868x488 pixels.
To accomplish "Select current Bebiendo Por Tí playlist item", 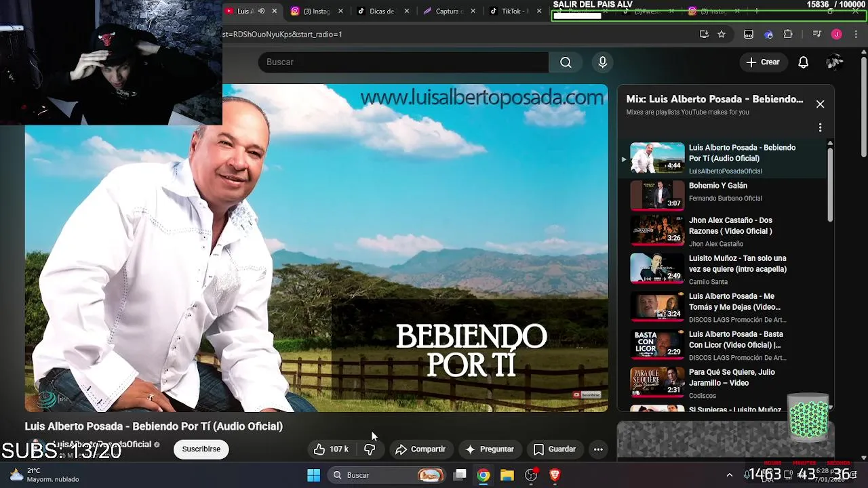I will pyautogui.click(x=722, y=159).
